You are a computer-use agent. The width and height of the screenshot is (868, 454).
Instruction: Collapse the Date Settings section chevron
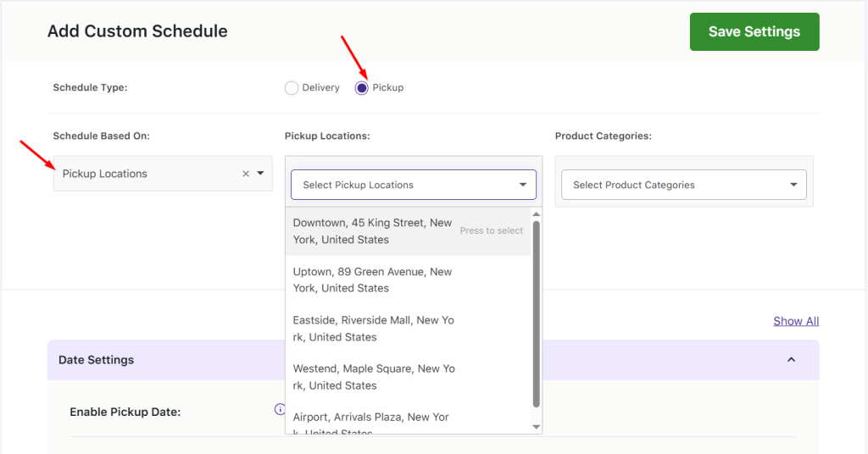pyautogui.click(x=791, y=360)
